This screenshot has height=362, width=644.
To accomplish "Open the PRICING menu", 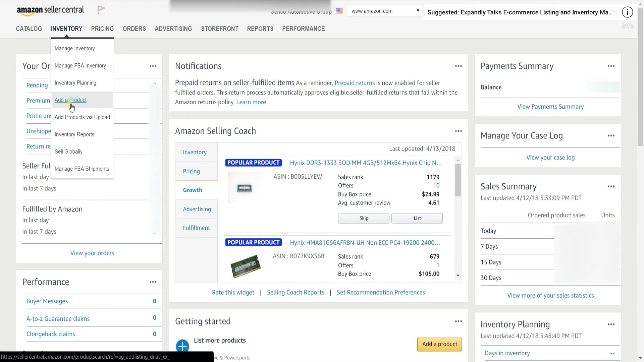I will pos(102,29).
